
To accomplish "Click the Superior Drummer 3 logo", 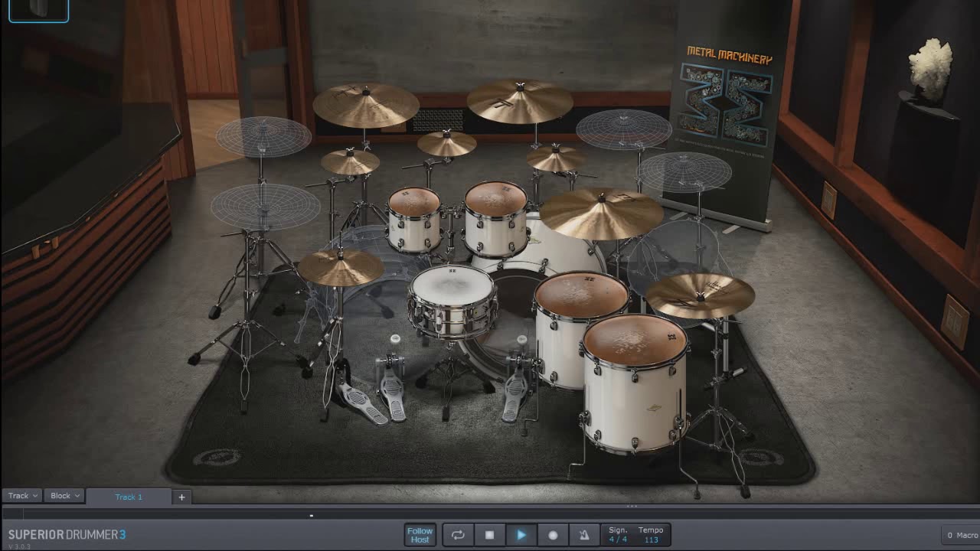I will click(67, 535).
